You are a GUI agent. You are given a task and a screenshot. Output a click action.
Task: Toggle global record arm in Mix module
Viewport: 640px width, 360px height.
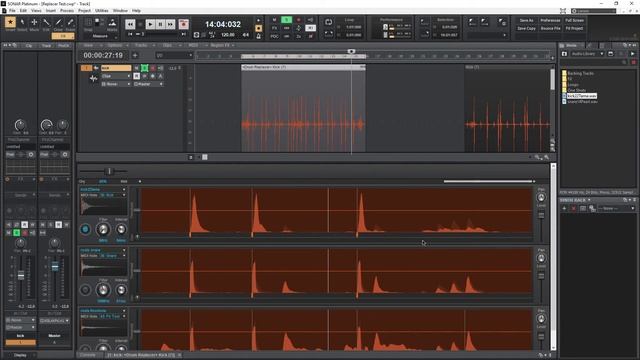pyautogui.click(x=298, y=20)
